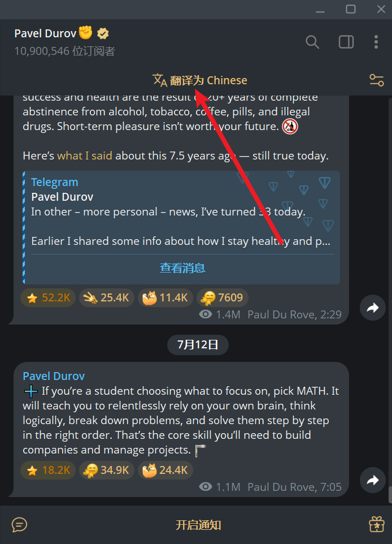Open the three-dot more options menu
Image resolution: width=392 pixels, height=544 pixels.
coord(376,42)
